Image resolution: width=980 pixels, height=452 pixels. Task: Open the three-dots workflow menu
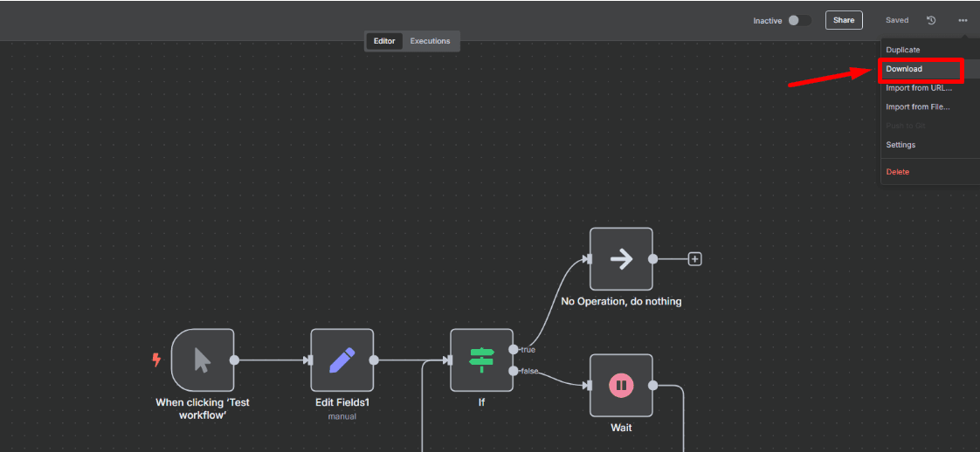963,20
